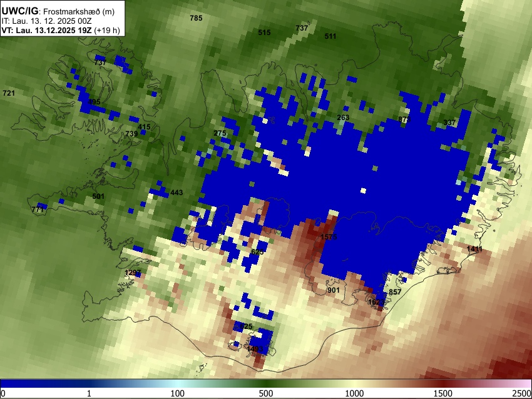
Task: Click the map value 515
Action: [x=264, y=33]
